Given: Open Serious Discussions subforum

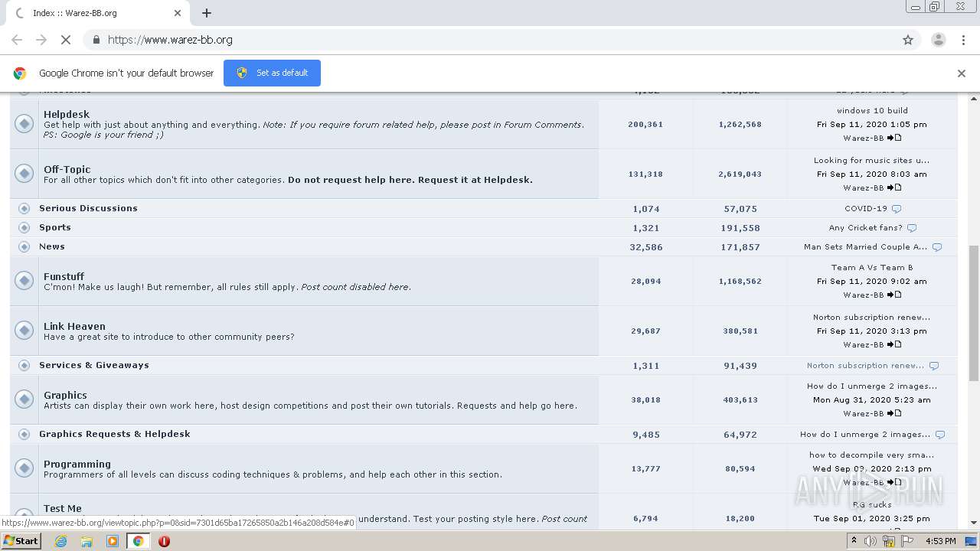Looking at the screenshot, I should (x=88, y=208).
